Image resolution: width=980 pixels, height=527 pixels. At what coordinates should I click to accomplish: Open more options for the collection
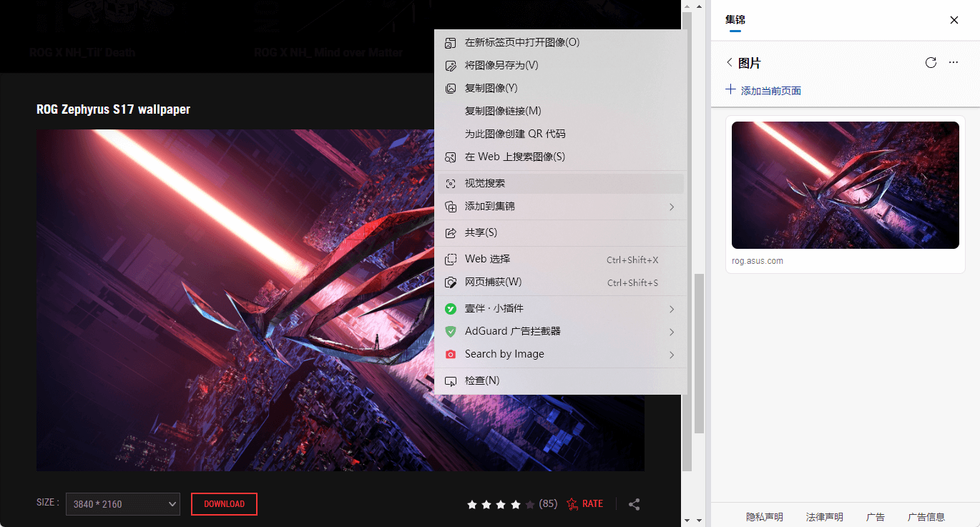(x=953, y=62)
